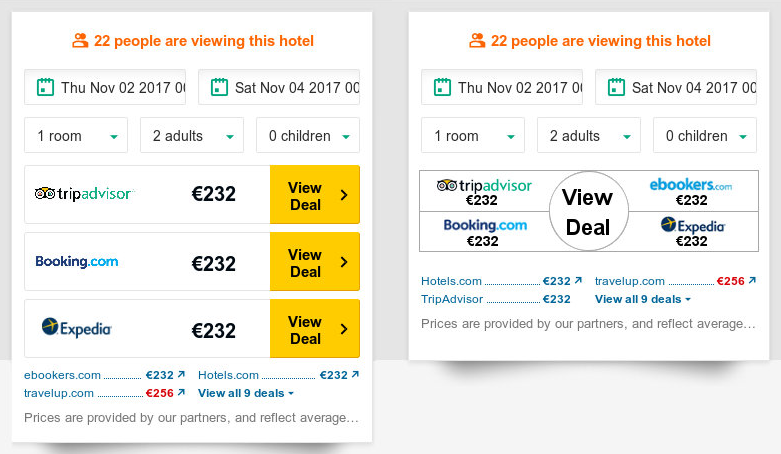781x454 pixels.
Task: Click the round View Deal button in right panel
Action: pos(589,211)
